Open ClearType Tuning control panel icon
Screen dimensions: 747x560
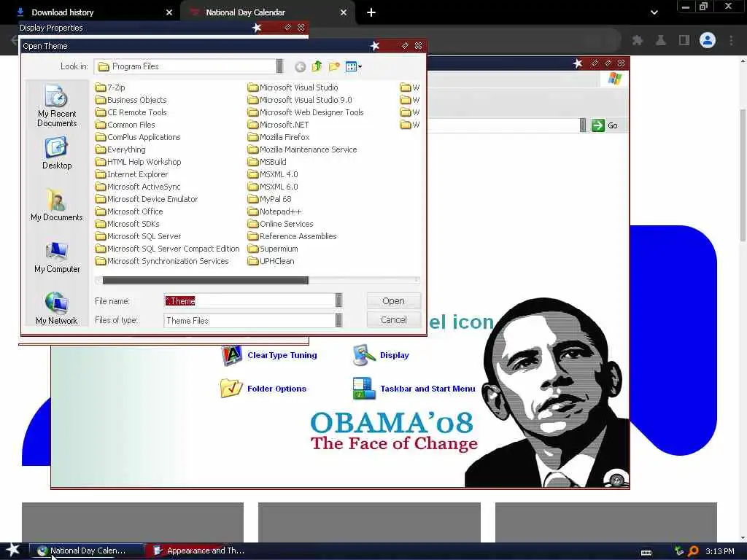pos(269,355)
